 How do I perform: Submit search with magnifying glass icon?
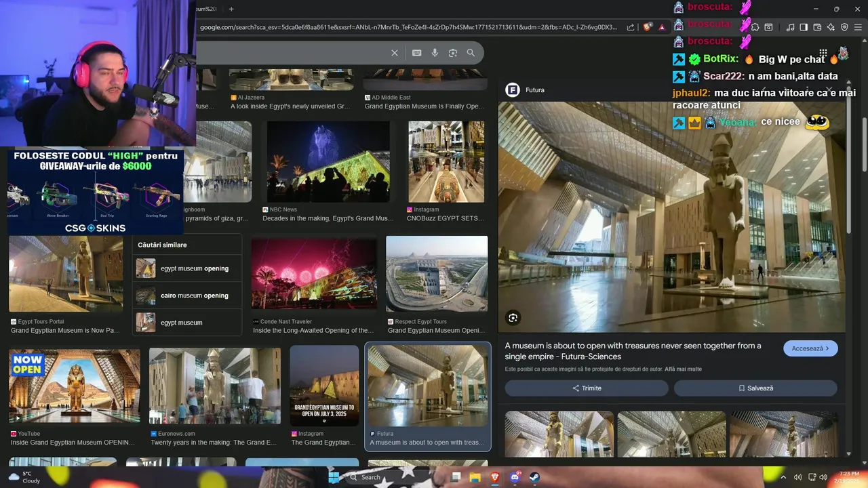tap(471, 53)
